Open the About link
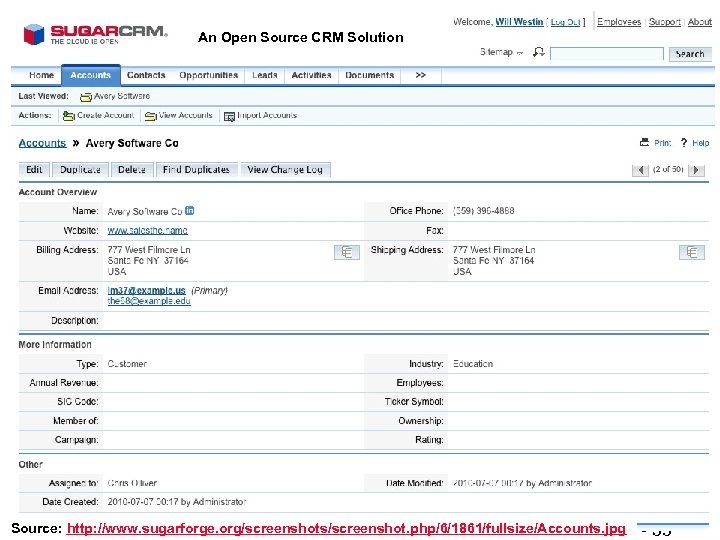Image resolution: width=720 pixels, height=540 pixels. (699, 22)
